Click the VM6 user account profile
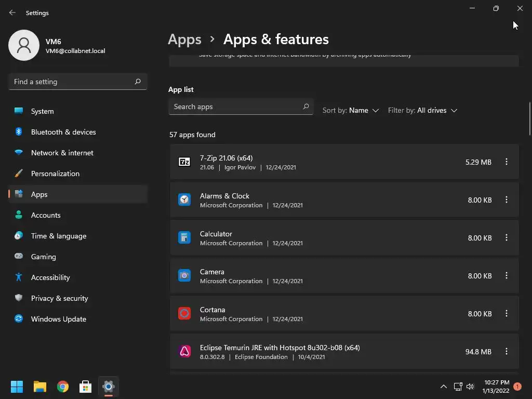Image resolution: width=532 pixels, height=399 pixels. [x=57, y=46]
